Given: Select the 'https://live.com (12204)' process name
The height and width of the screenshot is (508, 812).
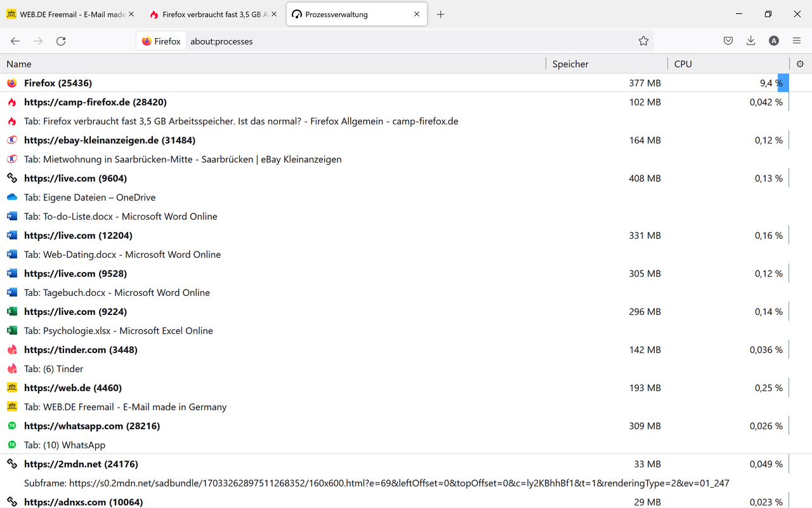Looking at the screenshot, I should coord(78,236).
